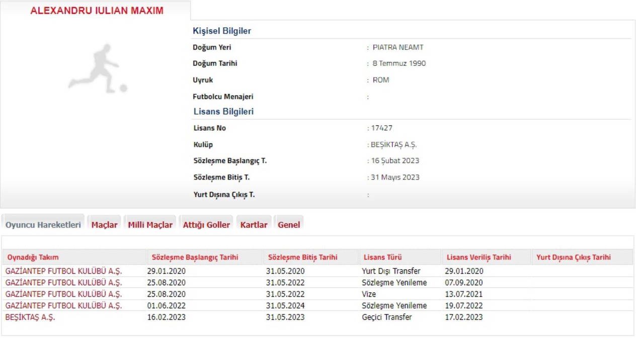644x345 pixels.
Task: Open Gaziantep link in Yurt Dışı Transfer row
Action: coord(63,271)
